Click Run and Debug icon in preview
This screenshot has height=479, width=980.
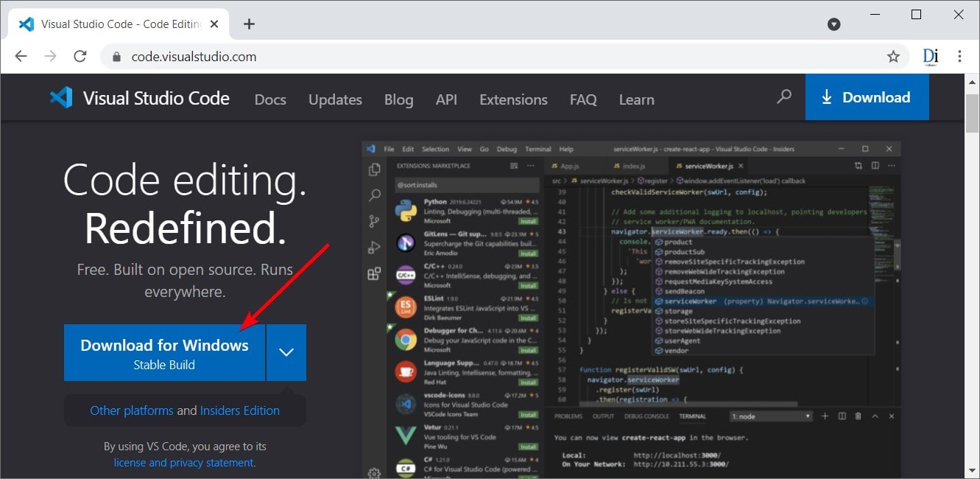[x=375, y=248]
